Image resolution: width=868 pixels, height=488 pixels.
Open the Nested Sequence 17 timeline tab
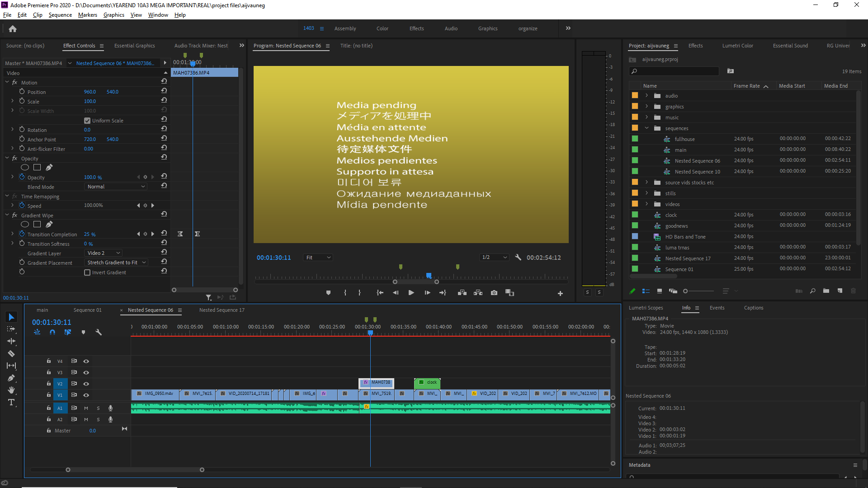click(222, 310)
